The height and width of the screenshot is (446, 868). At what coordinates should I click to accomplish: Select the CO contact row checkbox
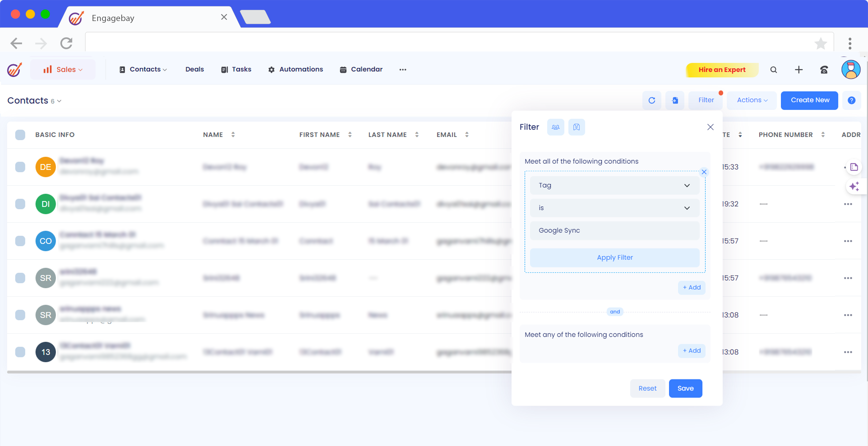[20, 241]
